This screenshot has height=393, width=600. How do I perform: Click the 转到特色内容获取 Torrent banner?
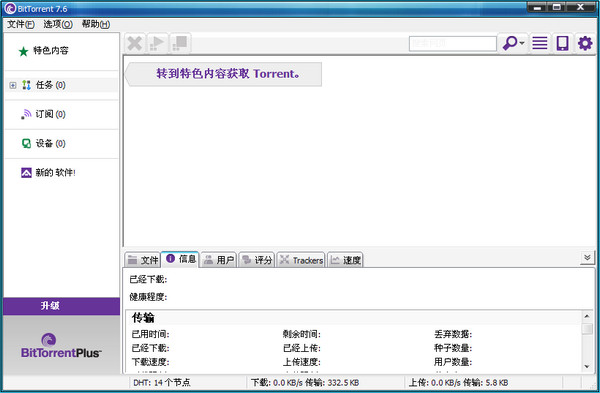click(224, 74)
